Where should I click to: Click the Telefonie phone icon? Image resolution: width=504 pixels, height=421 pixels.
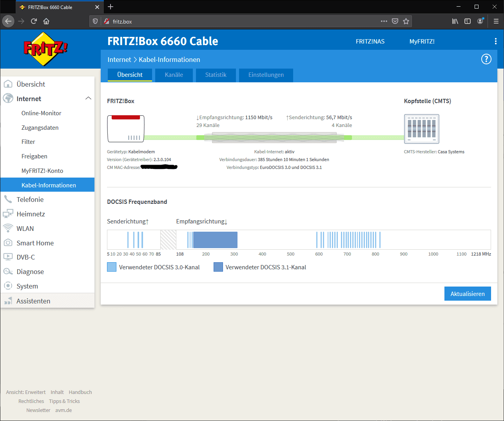8,199
